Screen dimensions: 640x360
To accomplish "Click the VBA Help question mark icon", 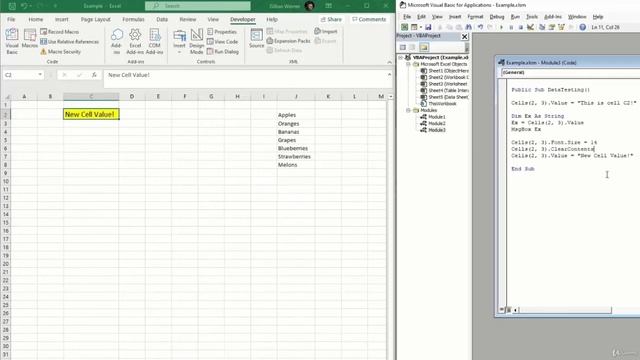I will 582,27.
